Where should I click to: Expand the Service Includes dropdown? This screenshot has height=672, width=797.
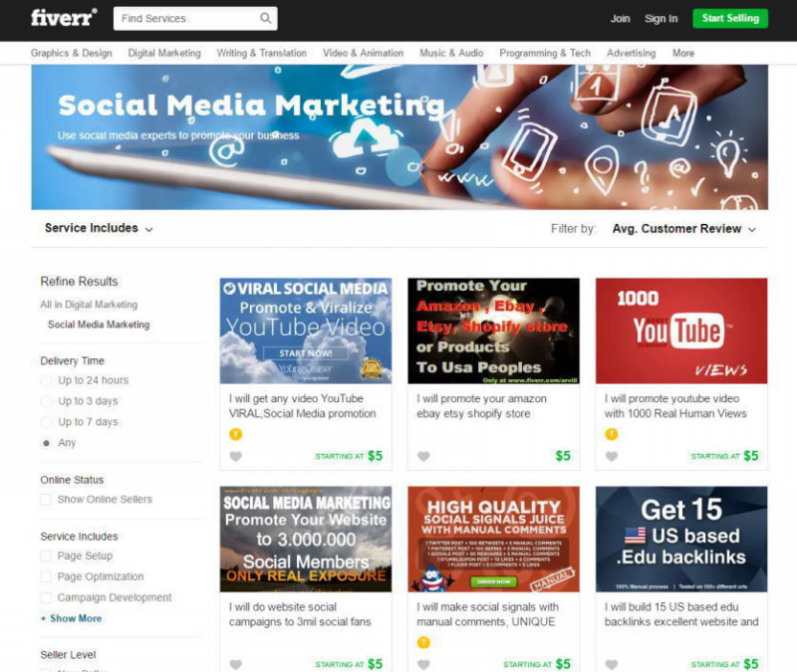pyautogui.click(x=99, y=228)
